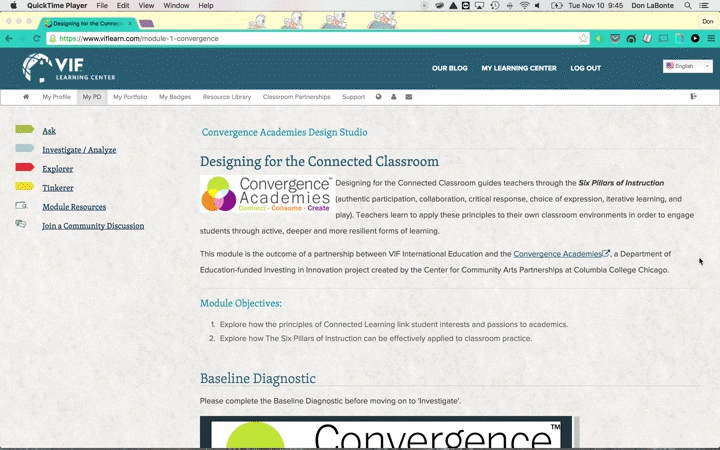Image resolution: width=720 pixels, height=450 pixels.
Task: Click the VIF Learning Center logo
Action: point(69,68)
